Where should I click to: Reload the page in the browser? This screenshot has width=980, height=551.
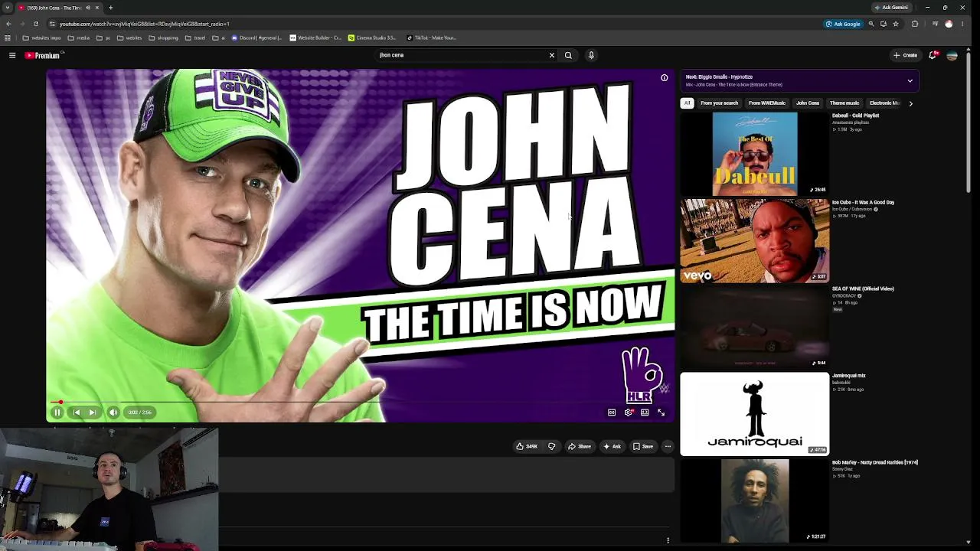click(36, 24)
